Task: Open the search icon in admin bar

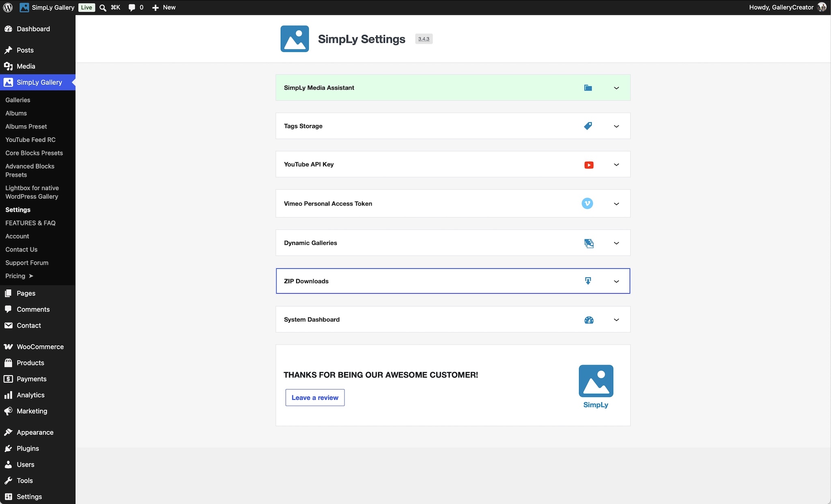Action: [103, 8]
